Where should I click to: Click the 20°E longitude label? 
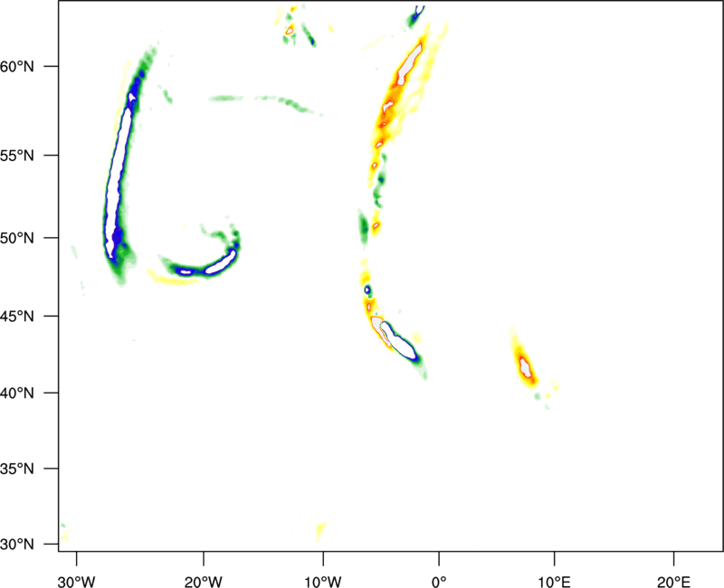[x=673, y=582]
